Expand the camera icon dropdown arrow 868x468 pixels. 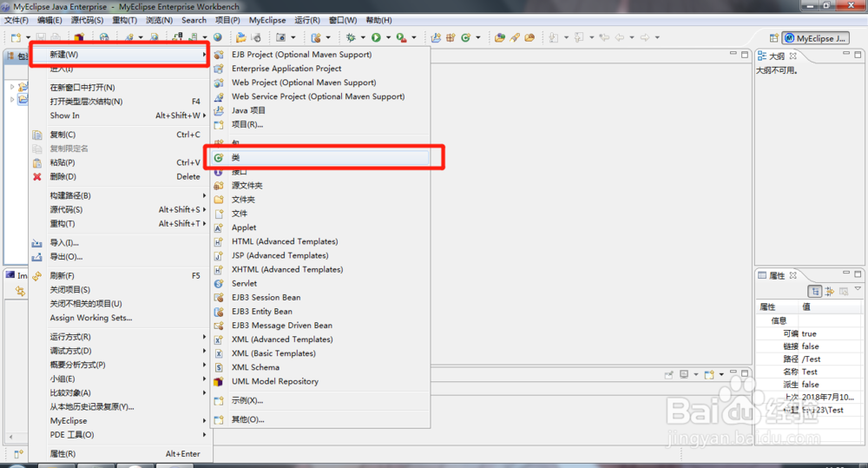[x=293, y=37]
